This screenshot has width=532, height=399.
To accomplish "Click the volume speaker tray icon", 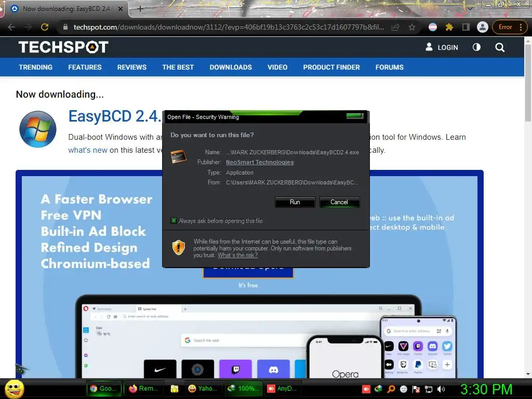I will (x=441, y=389).
